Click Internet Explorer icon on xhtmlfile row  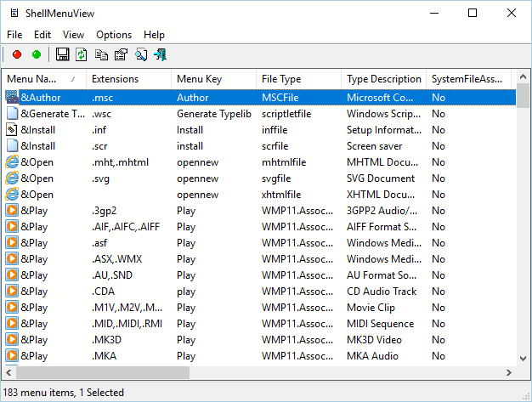point(12,194)
